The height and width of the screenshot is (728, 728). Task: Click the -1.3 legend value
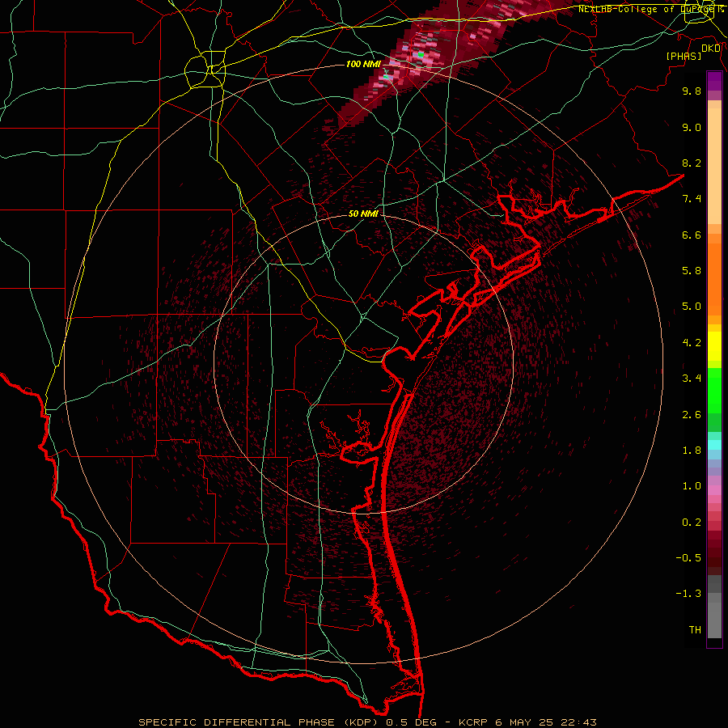click(688, 594)
